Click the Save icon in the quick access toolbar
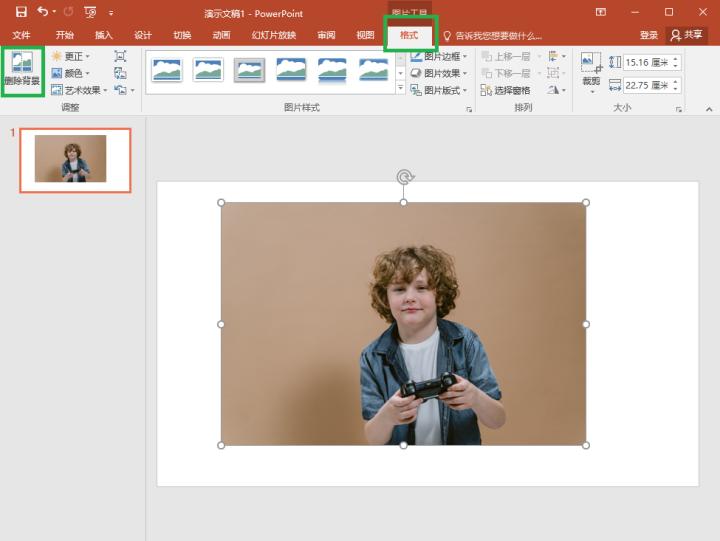 [21, 12]
